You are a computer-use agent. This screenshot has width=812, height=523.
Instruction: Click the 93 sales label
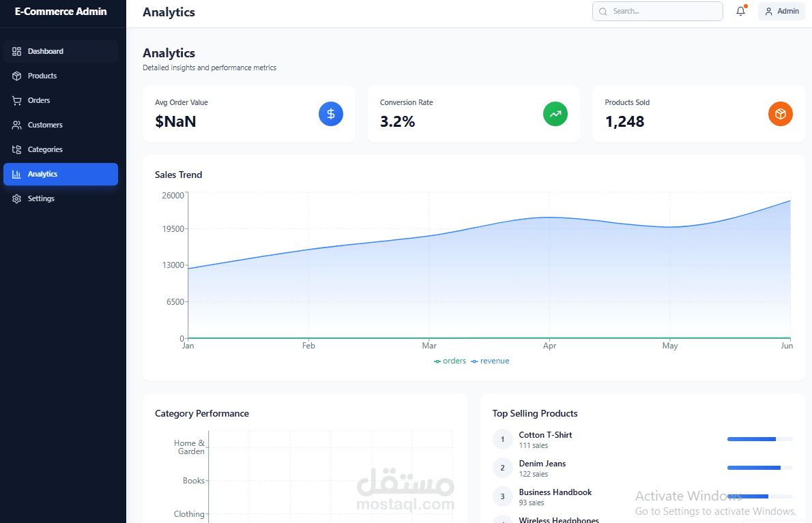[x=532, y=503]
